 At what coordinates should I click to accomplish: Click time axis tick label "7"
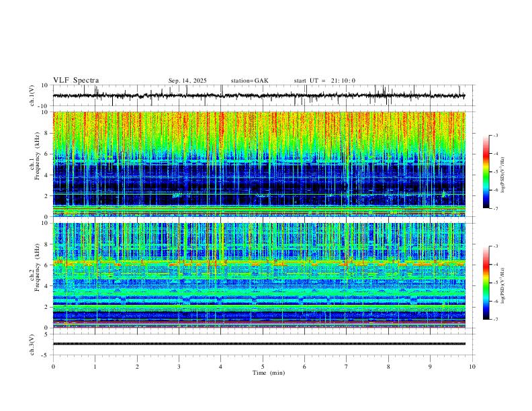click(x=347, y=367)
